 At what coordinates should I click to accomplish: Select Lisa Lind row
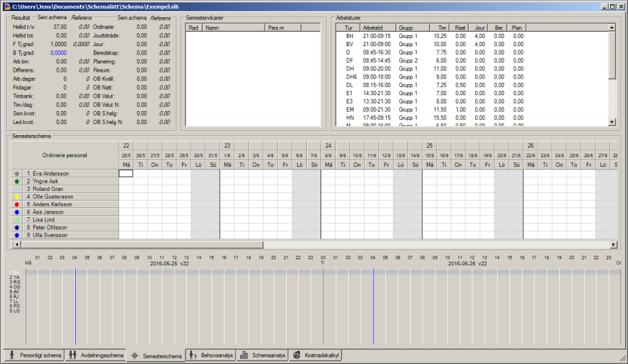[x=70, y=219]
